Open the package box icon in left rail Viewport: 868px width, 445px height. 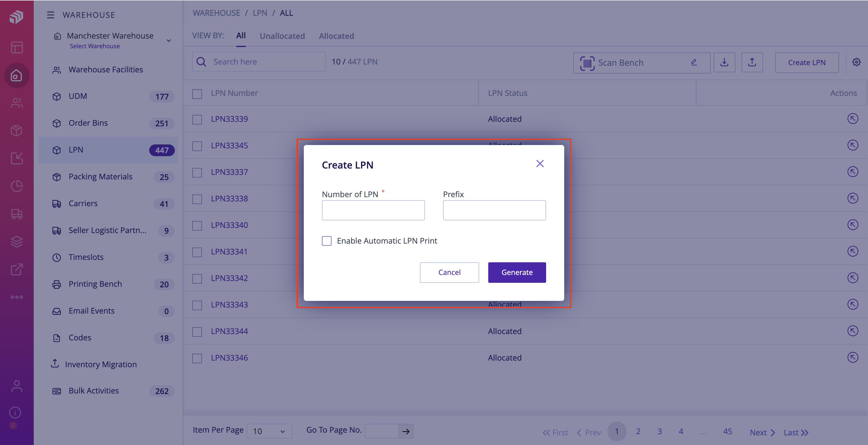pos(17,131)
